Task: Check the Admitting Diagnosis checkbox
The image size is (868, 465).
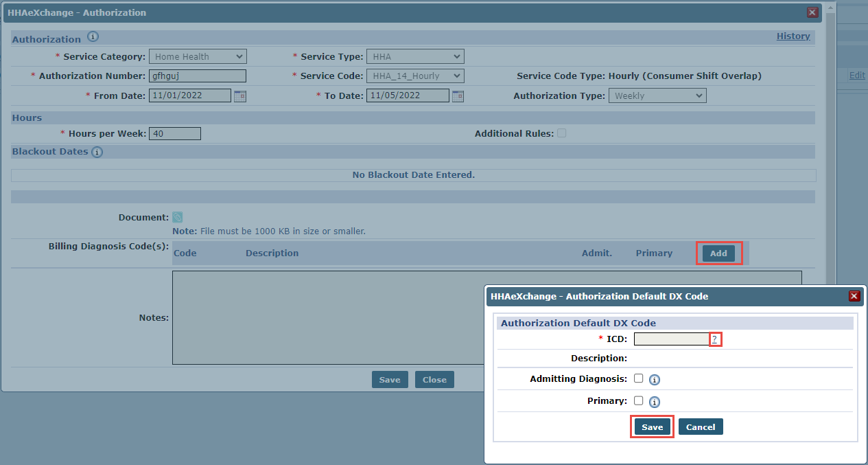Action: click(638, 378)
